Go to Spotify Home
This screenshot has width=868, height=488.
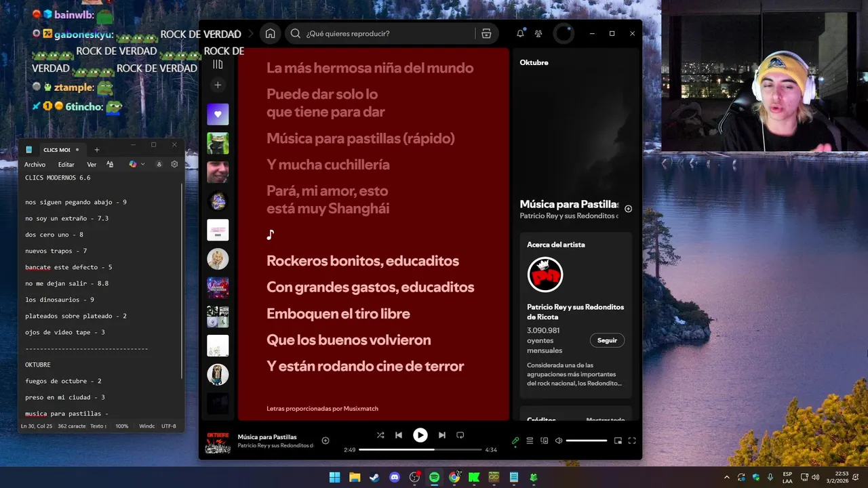(x=270, y=33)
